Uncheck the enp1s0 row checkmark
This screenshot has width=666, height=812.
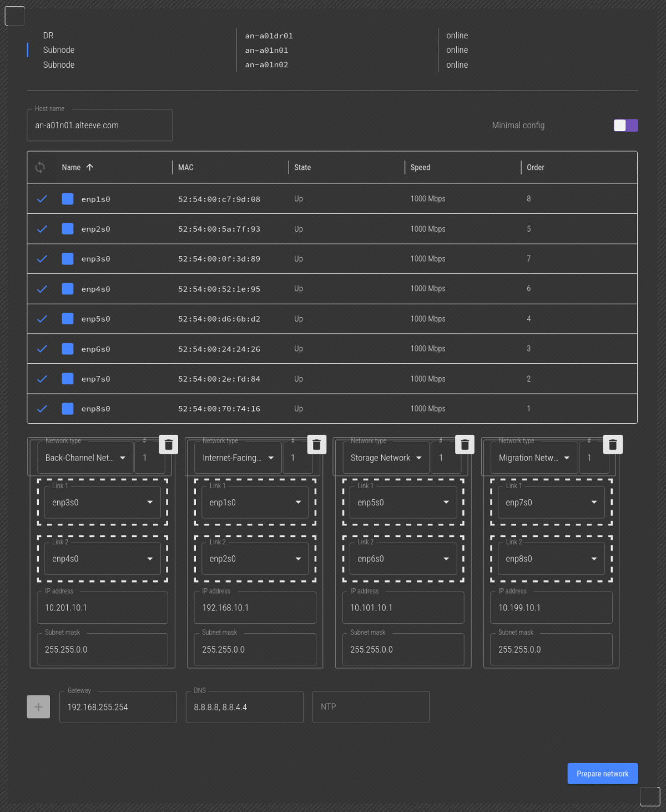point(42,199)
